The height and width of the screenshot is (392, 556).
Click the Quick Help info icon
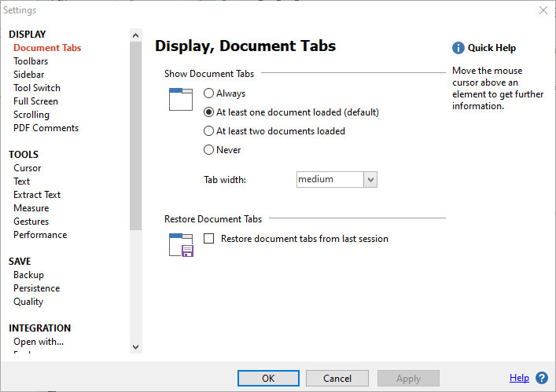point(458,48)
